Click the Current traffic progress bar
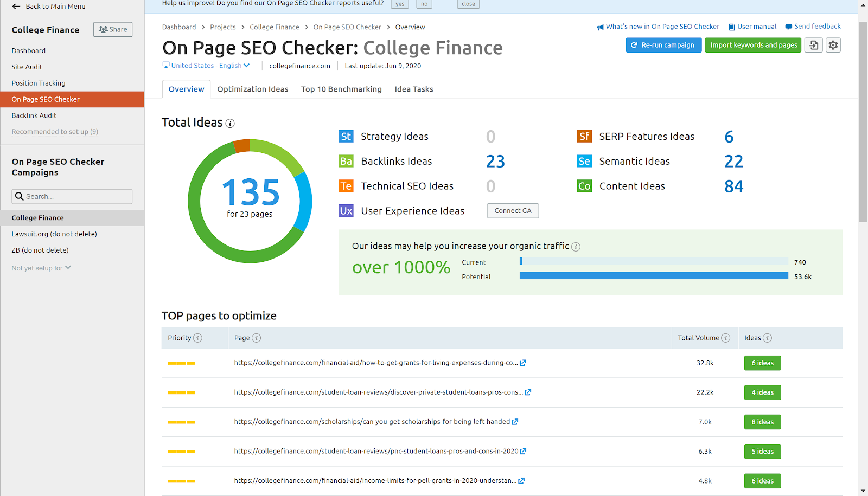 pyautogui.click(x=654, y=261)
